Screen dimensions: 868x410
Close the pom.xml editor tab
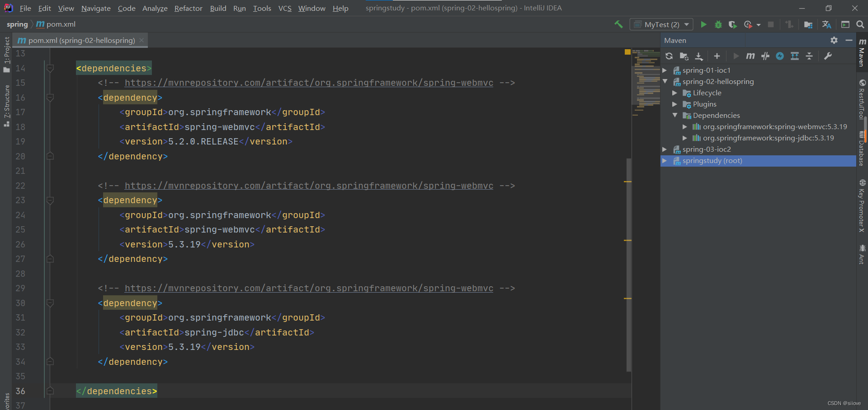pyautogui.click(x=142, y=40)
